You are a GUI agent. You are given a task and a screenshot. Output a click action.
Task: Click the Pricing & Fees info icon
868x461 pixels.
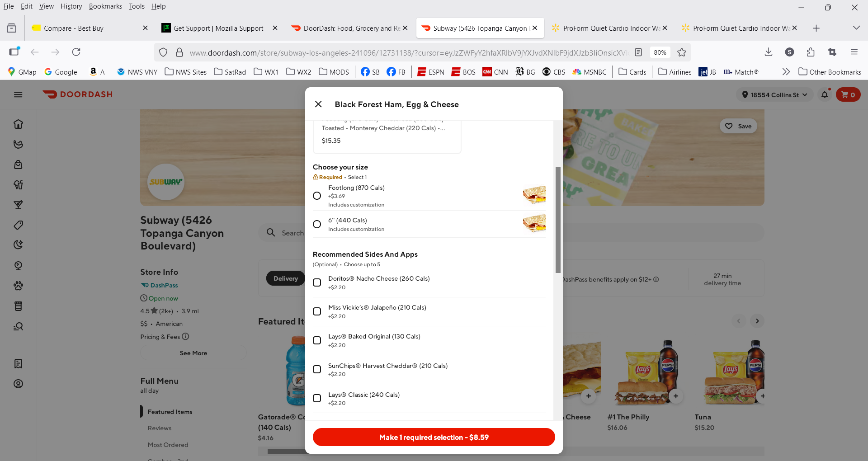tap(185, 336)
